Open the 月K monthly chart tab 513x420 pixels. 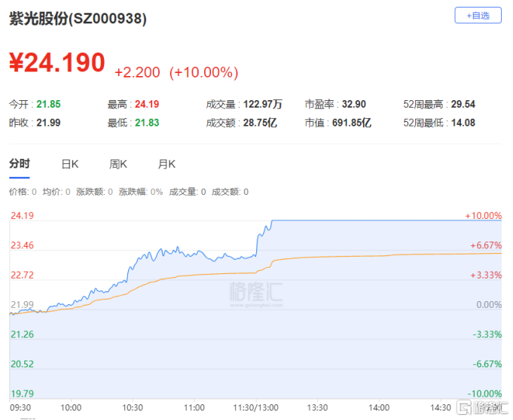pos(166,164)
